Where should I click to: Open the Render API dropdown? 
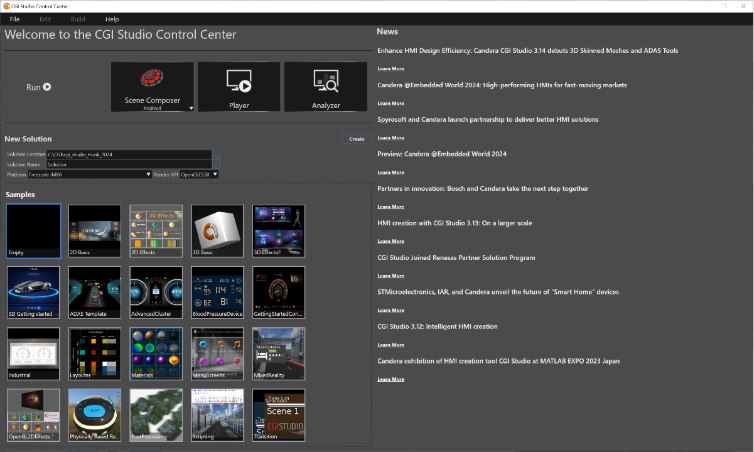(199, 175)
